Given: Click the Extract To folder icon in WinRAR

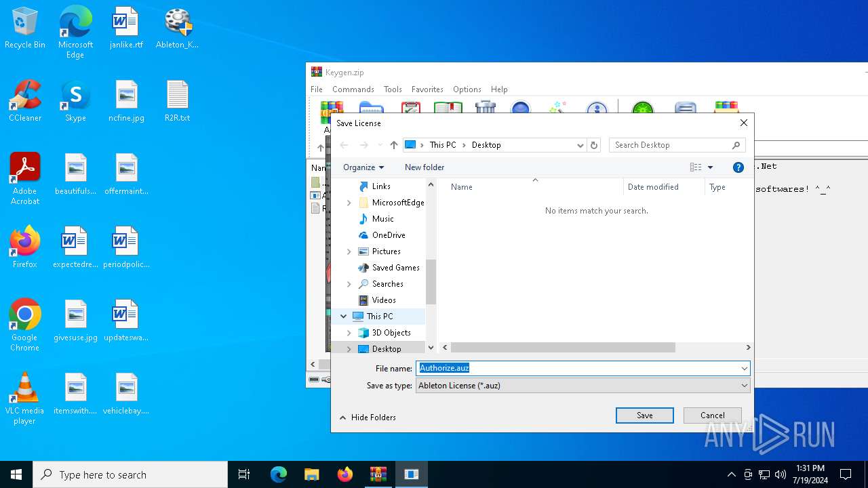Looking at the screenshot, I should point(372,107).
